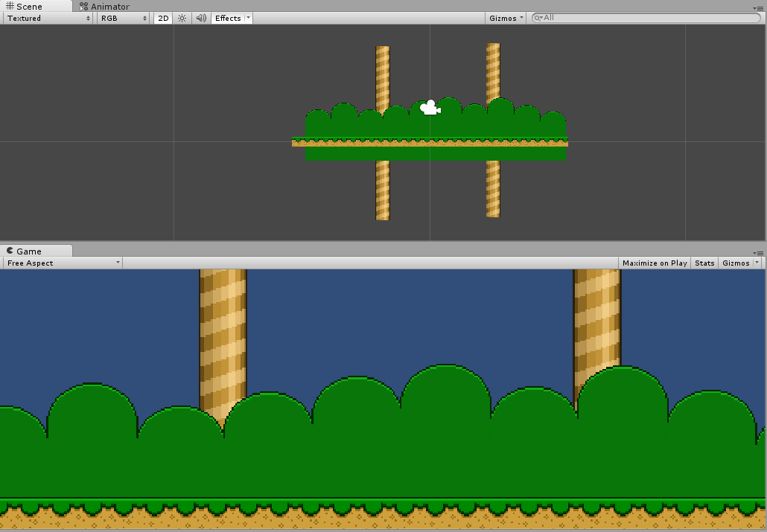
Task: Toggle scene audio speaker icon
Action: 200,18
